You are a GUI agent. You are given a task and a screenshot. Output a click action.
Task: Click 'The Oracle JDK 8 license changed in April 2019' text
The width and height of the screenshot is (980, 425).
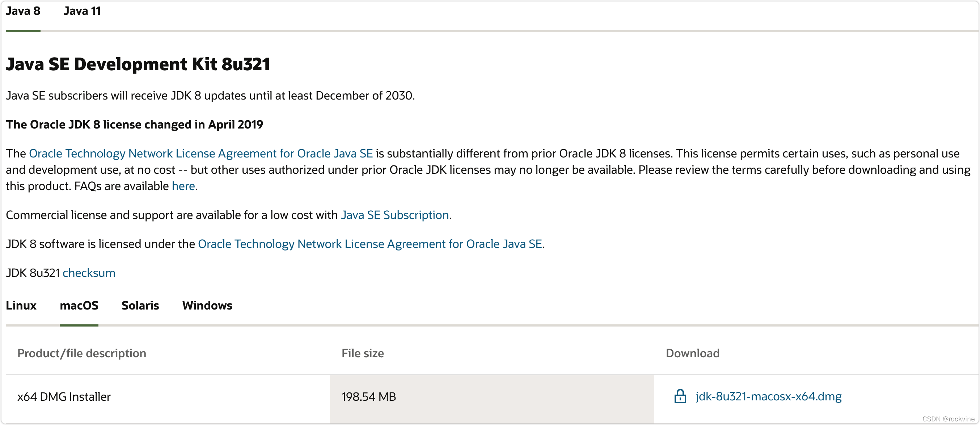point(134,125)
